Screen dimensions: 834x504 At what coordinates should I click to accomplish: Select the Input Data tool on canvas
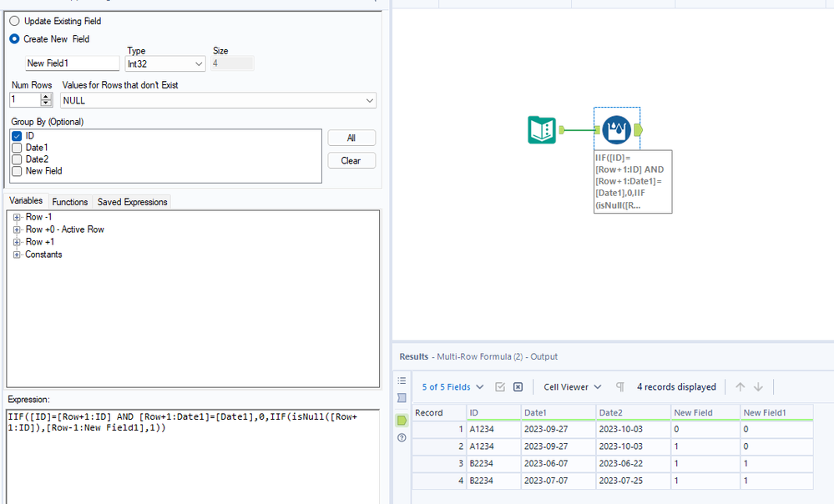(x=542, y=129)
